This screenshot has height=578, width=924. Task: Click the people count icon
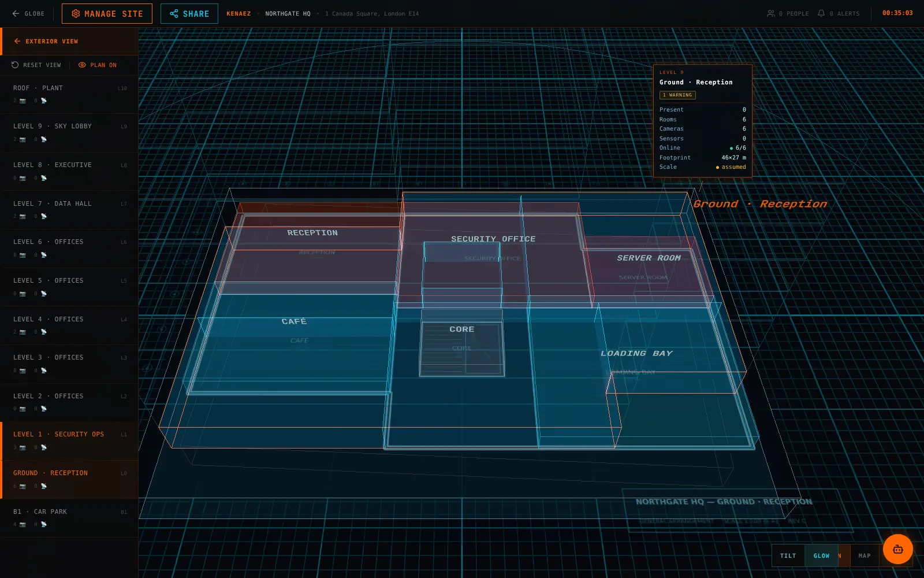[770, 13]
